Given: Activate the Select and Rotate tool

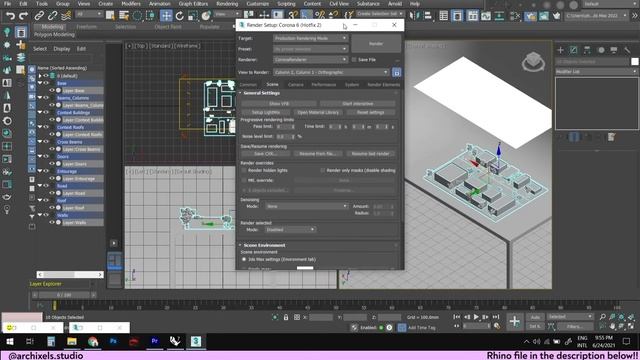Looking at the screenshot, I should pos(180,16).
